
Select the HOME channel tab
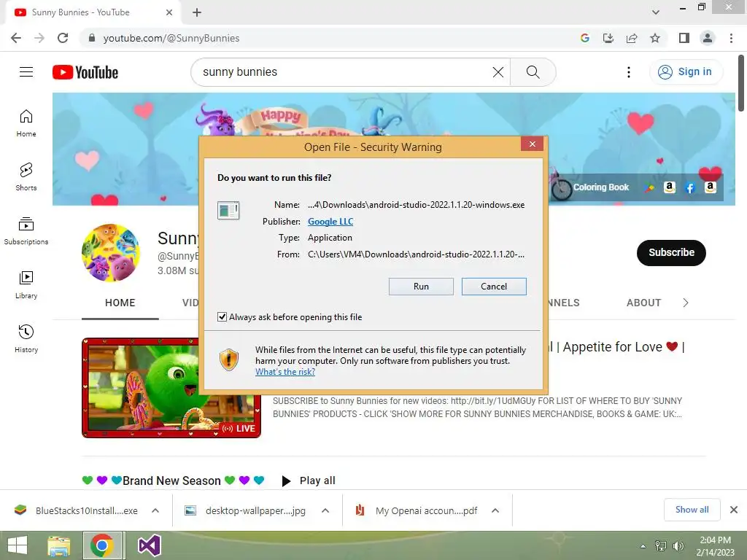pos(120,303)
